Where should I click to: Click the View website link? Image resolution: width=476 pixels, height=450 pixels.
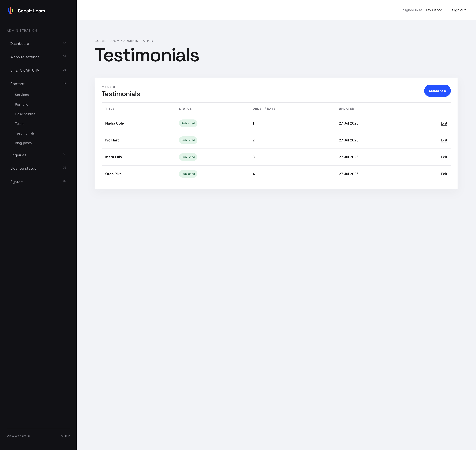(18, 436)
